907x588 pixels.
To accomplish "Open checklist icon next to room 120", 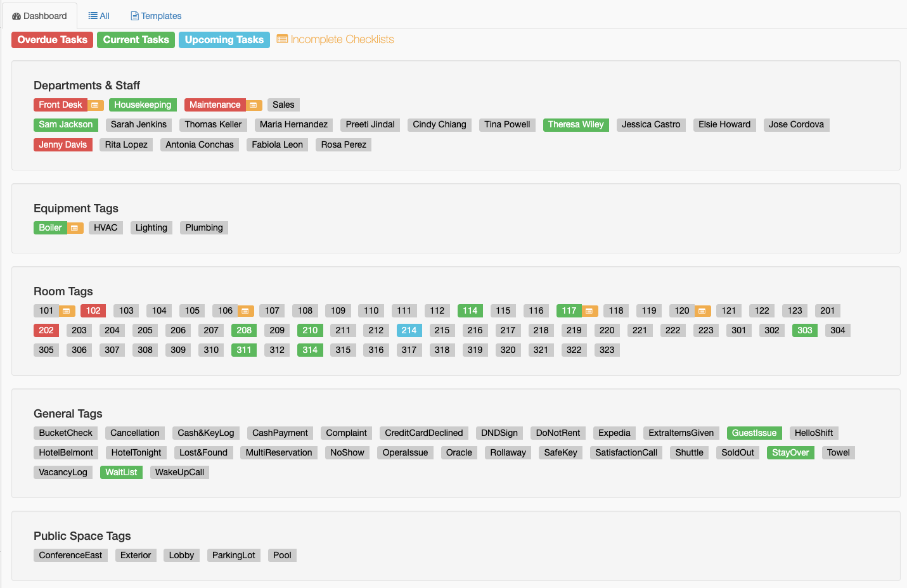I will coord(702,311).
